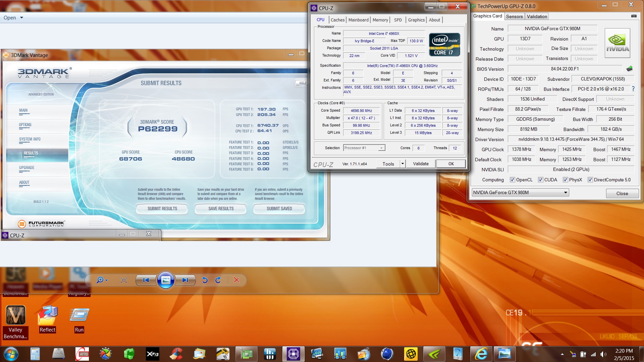Open the CPU tab in CPU-Z
The height and width of the screenshot is (362, 644).
tap(320, 19)
